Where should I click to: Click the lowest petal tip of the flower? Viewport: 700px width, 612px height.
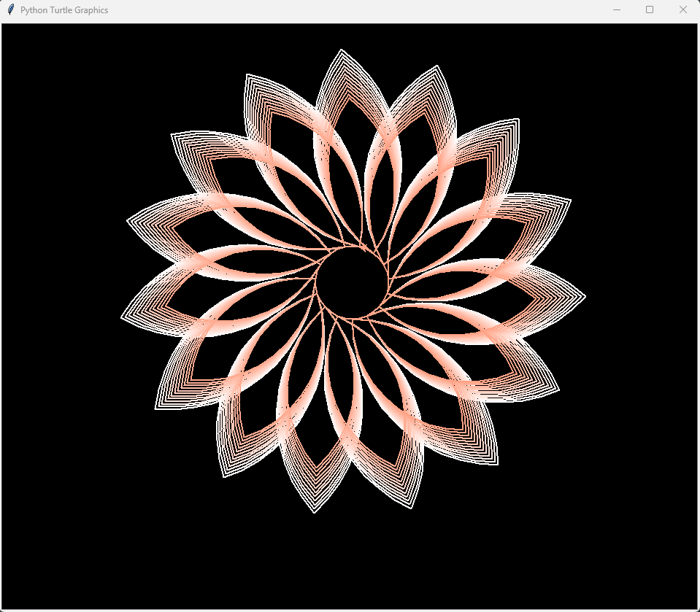[315, 511]
